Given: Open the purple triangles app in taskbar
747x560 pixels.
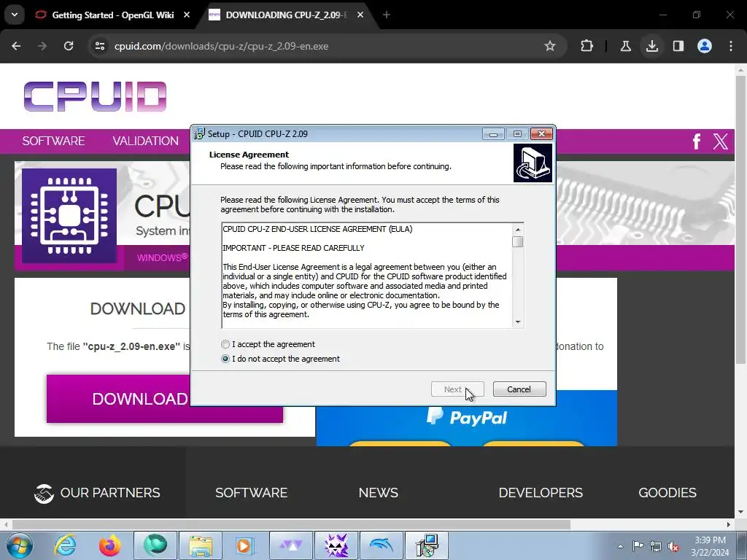Looking at the screenshot, I should [x=291, y=545].
